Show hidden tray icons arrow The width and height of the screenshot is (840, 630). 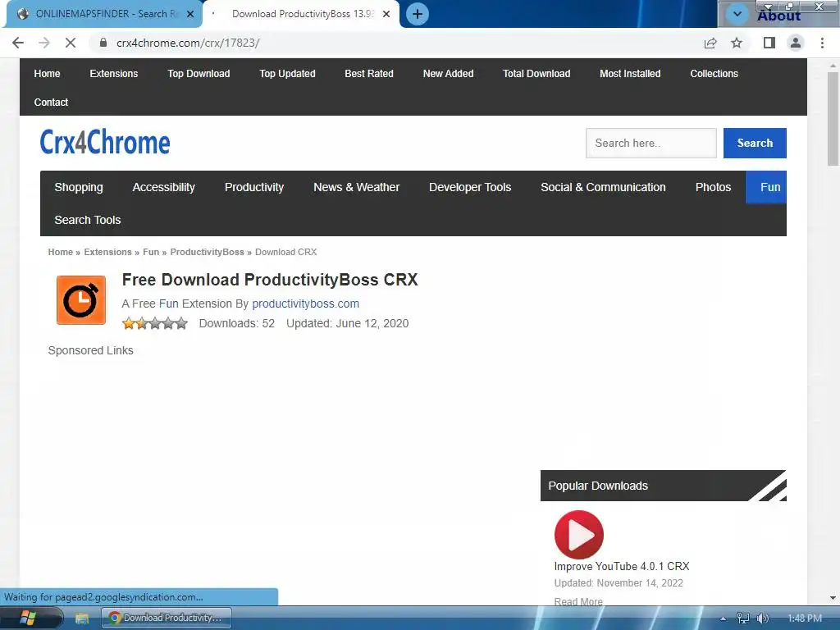click(723, 619)
